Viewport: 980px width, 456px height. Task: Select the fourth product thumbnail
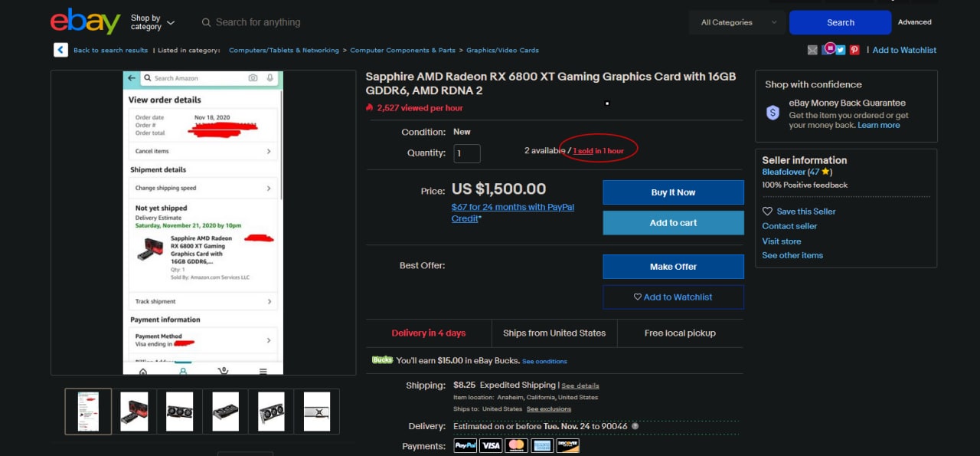(226, 412)
